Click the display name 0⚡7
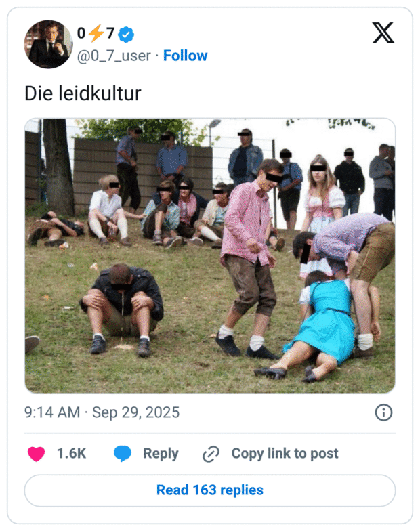The width and height of the screenshot is (420, 531). [x=96, y=33]
